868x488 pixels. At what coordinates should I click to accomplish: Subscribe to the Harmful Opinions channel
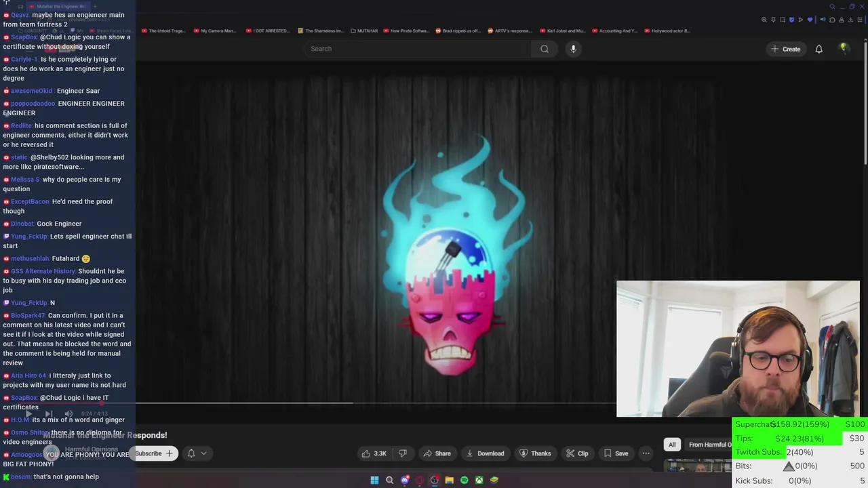click(x=154, y=453)
